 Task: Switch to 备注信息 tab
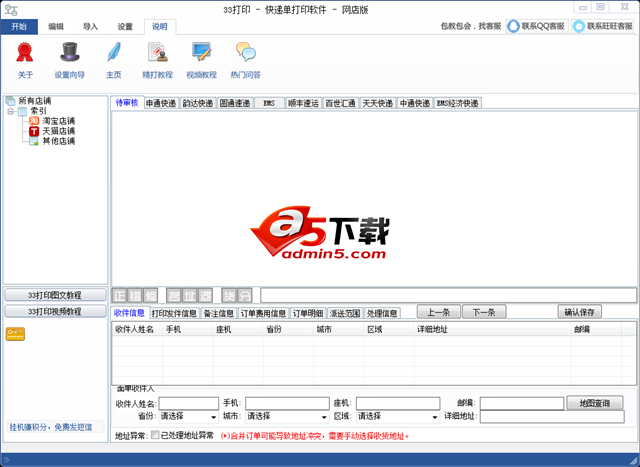[218, 313]
